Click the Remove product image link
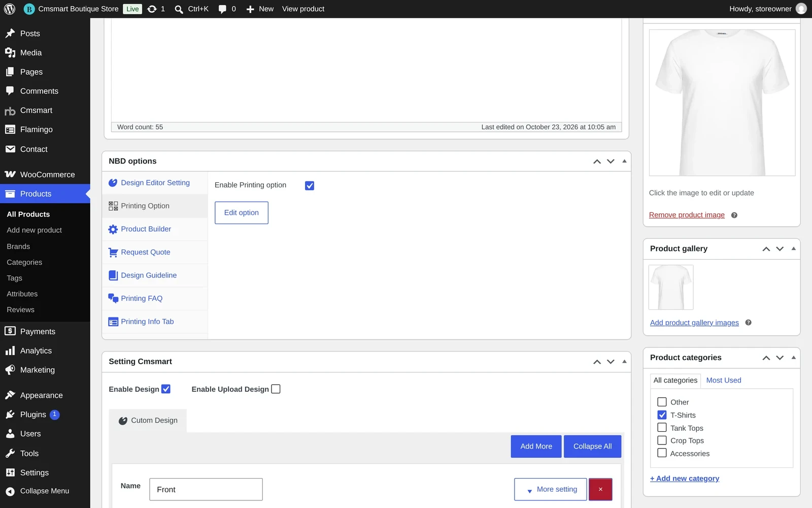 pos(687,215)
